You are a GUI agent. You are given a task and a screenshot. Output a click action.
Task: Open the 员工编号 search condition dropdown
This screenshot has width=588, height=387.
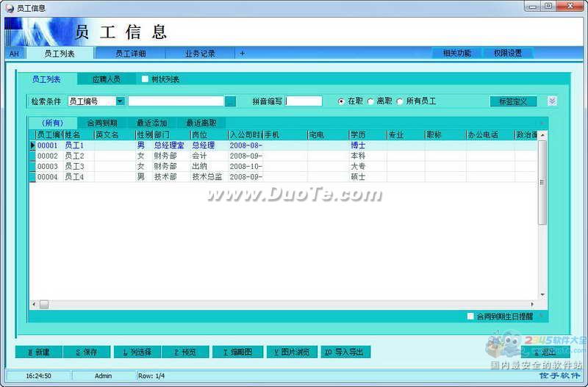120,101
